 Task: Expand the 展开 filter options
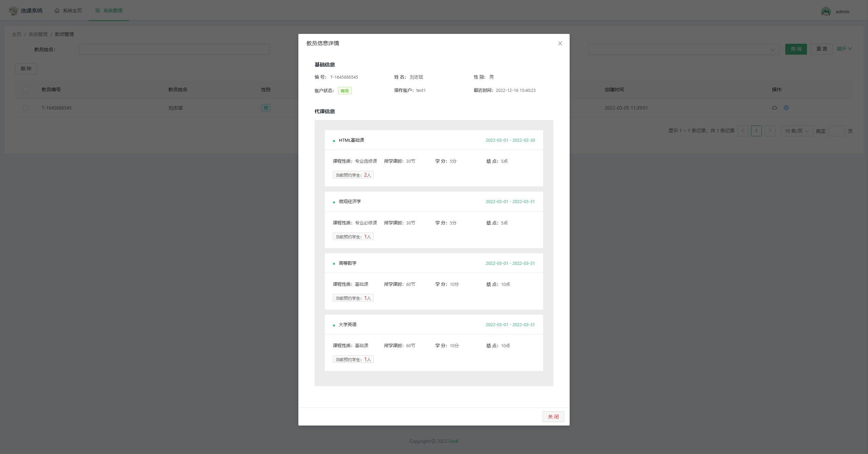pos(844,49)
